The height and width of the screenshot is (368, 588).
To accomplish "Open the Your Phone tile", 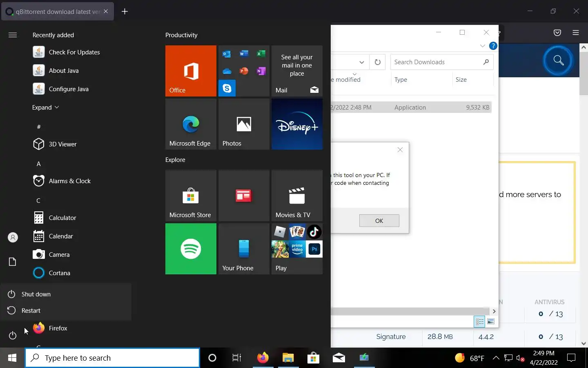I will pyautogui.click(x=244, y=249).
